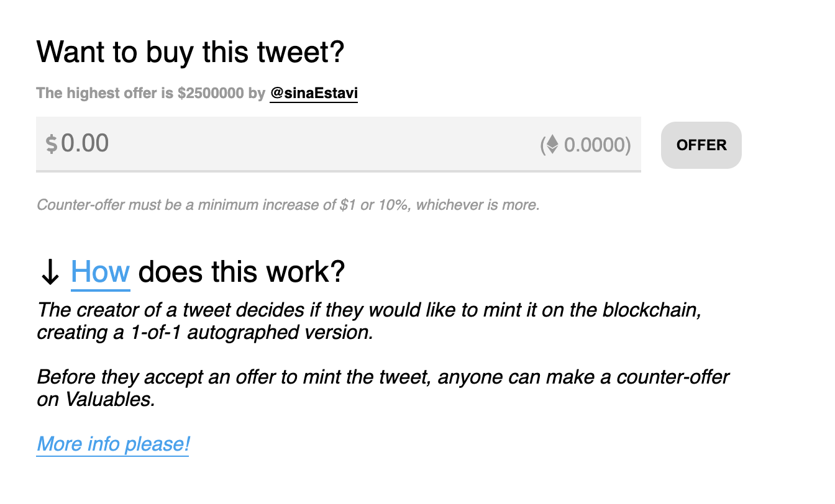Screen dimensions: 835x504
Task: Click the grey underline below offer field
Action: click(x=339, y=171)
